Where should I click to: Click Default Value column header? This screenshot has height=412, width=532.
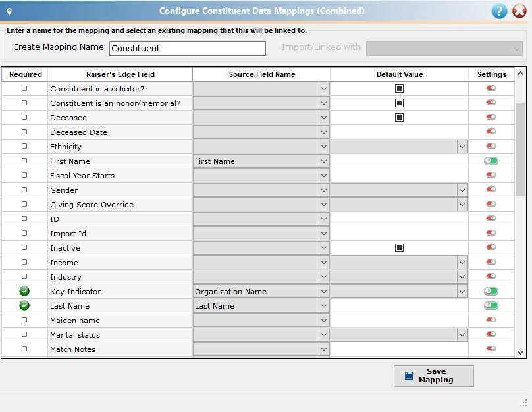pos(400,74)
